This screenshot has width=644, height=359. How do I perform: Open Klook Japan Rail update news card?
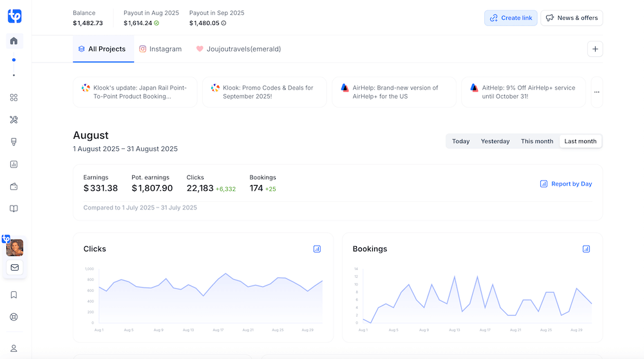tap(135, 92)
